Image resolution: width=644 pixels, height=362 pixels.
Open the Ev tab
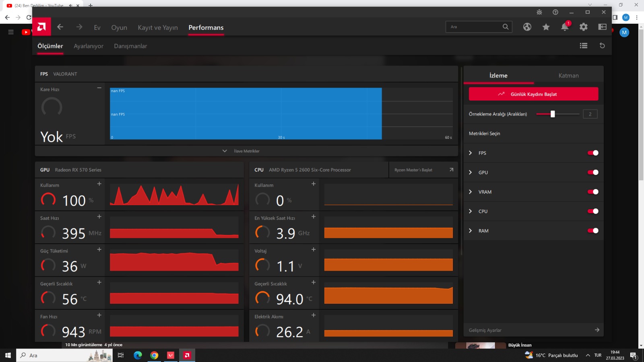(97, 27)
